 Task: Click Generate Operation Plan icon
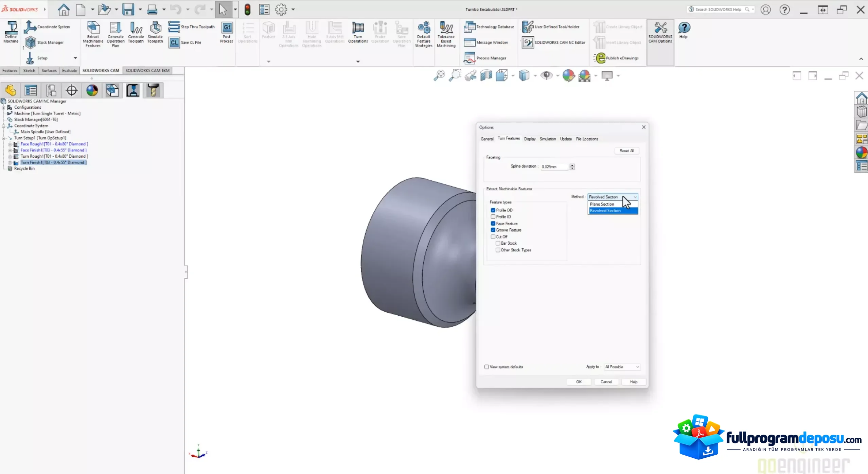(x=116, y=34)
